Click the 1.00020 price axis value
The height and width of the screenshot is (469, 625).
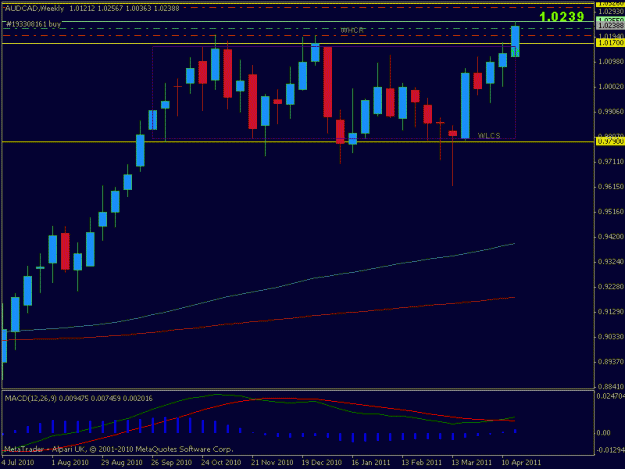click(611, 86)
